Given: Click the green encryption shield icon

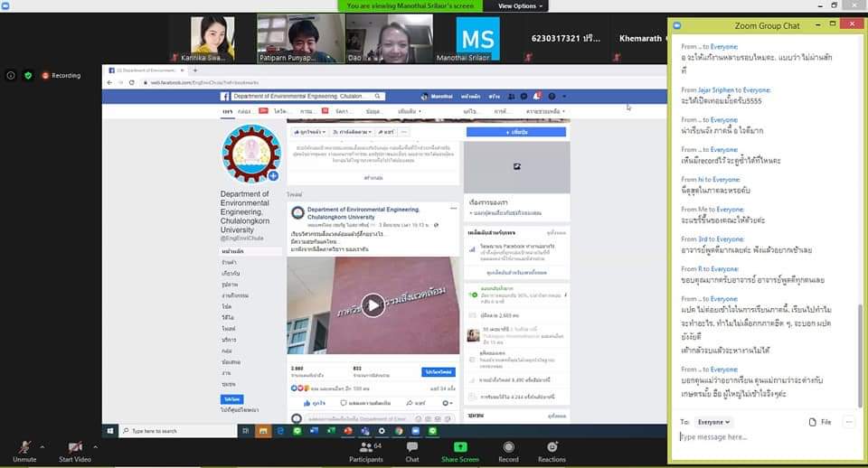Looking at the screenshot, I should pyautogui.click(x=28, y=75).
